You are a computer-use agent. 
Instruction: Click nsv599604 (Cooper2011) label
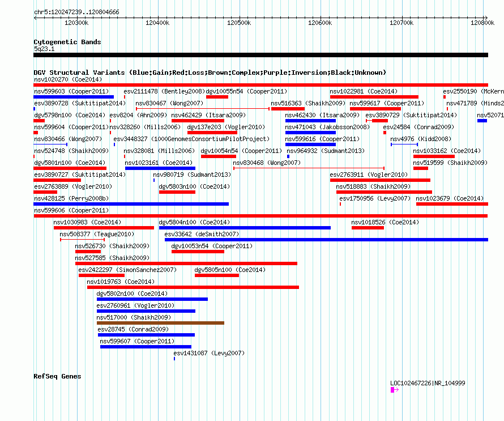[x=71, y=127]
